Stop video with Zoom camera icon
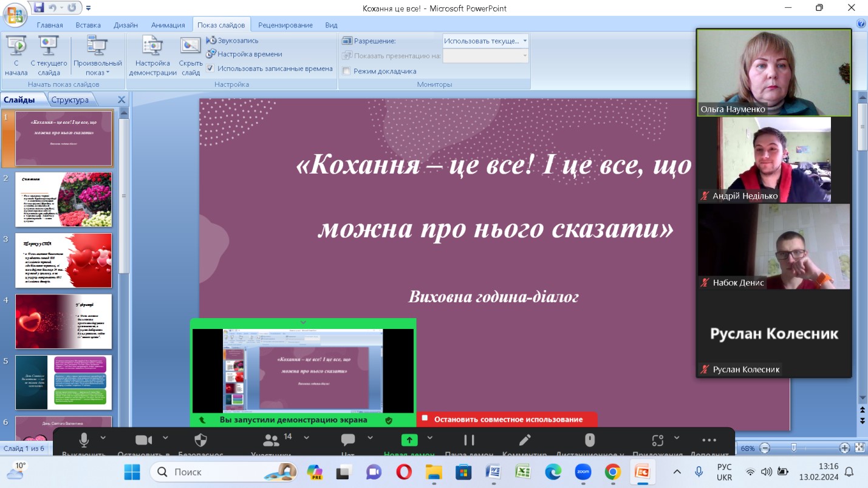Image resolution: width=868 pixels, height=488 pixels. click(x=143, y=440)
